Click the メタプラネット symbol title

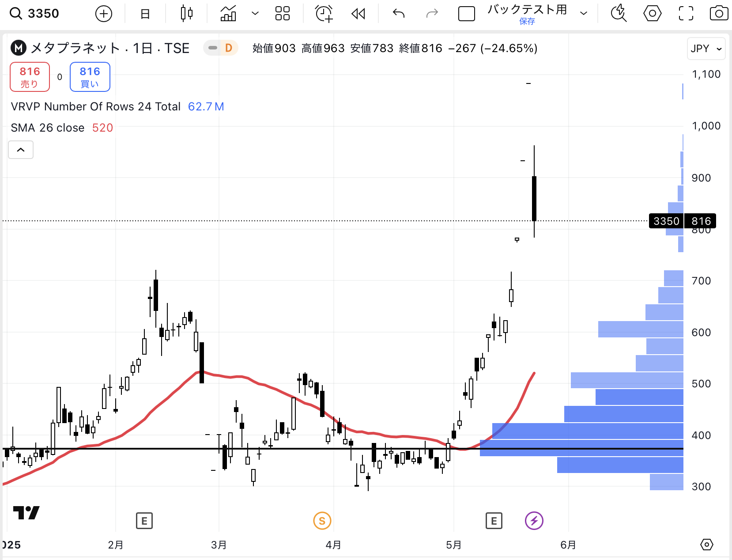pos(75,48)
